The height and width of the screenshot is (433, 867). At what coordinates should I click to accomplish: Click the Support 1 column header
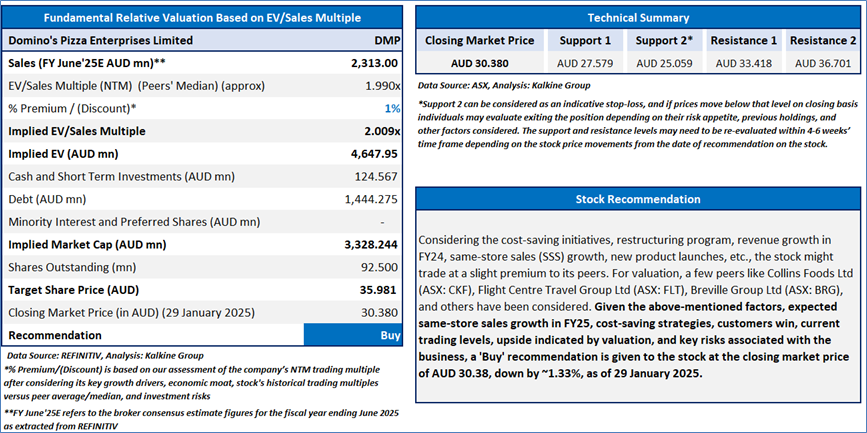[586, 41]
